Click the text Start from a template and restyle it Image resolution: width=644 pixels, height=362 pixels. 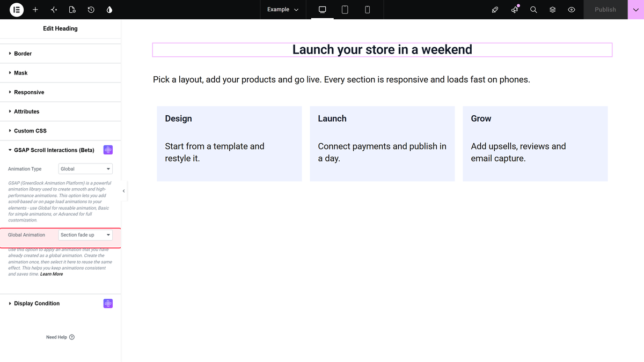point(215,152)
